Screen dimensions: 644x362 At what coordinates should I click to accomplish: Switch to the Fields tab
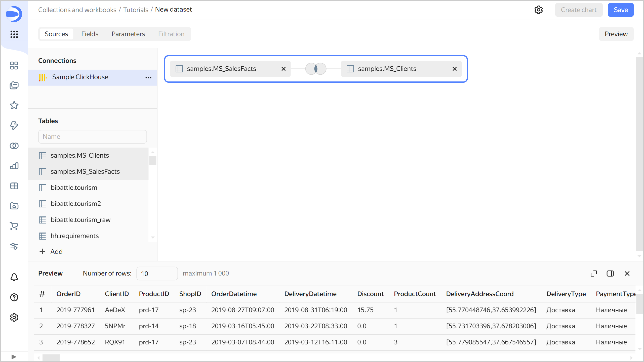tap(90, 34)
